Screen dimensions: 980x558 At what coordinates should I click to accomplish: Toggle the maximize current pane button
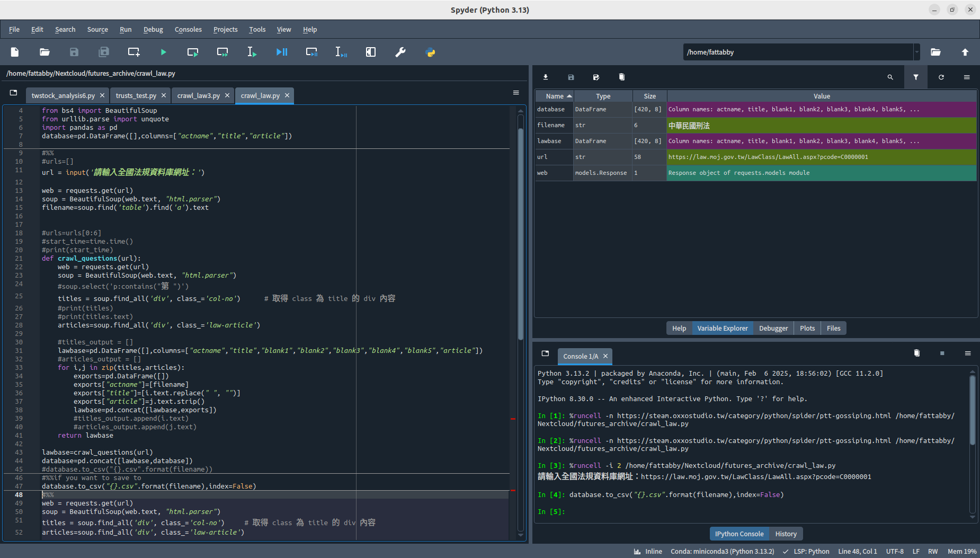click(371, 52)
